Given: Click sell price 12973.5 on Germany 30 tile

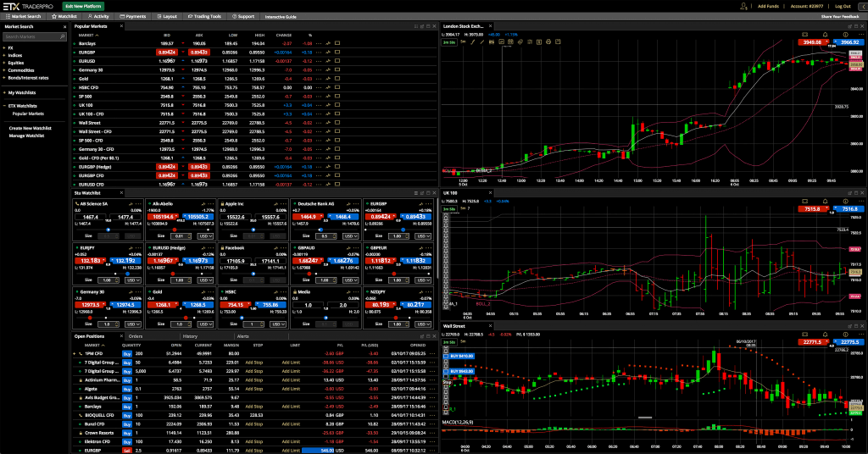Looking at the screenshot, I should (90, 305).
